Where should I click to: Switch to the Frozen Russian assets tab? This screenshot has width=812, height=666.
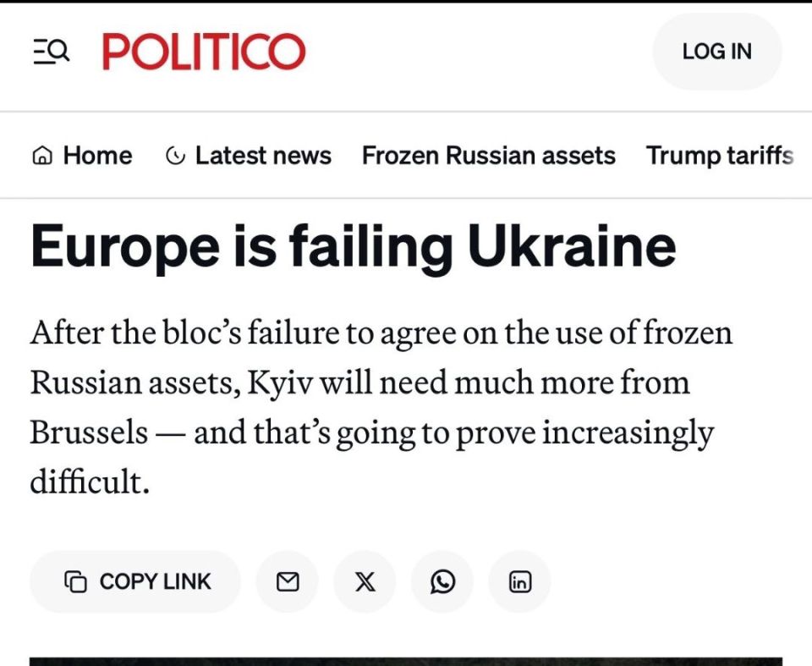pyautogui.click(x=489, y=156)
